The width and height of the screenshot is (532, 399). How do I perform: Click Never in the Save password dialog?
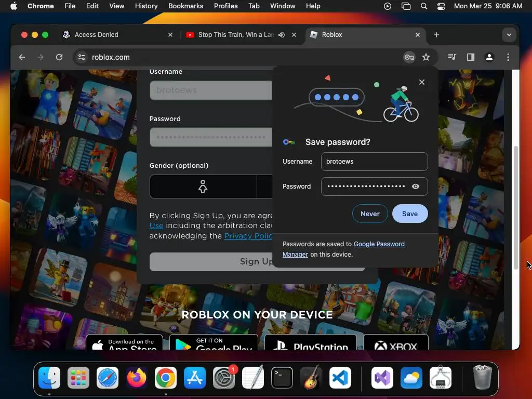click(370, 214)
